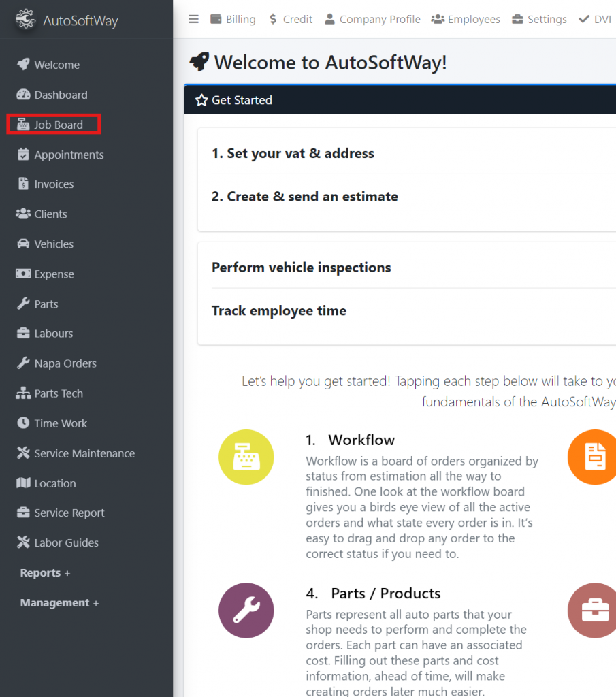The image size is (616, 697).
Task: Expand the Management + section
Action: pyautogui.click(x=59, y=603)
